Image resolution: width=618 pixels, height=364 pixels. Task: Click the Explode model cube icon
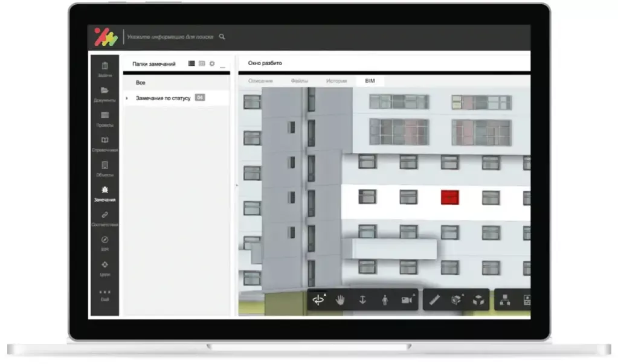(x=478, y=299)
